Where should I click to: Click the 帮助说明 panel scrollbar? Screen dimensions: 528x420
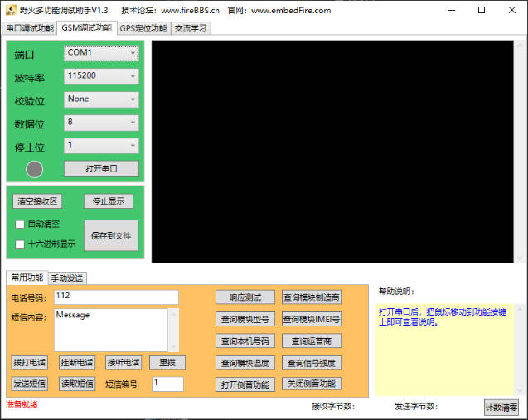(519, 350)
